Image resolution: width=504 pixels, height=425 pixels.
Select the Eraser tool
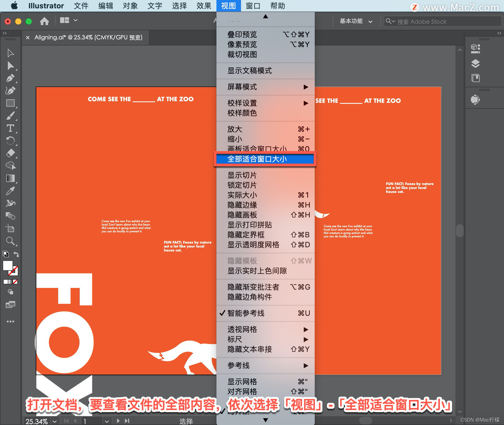coord(10,153)
